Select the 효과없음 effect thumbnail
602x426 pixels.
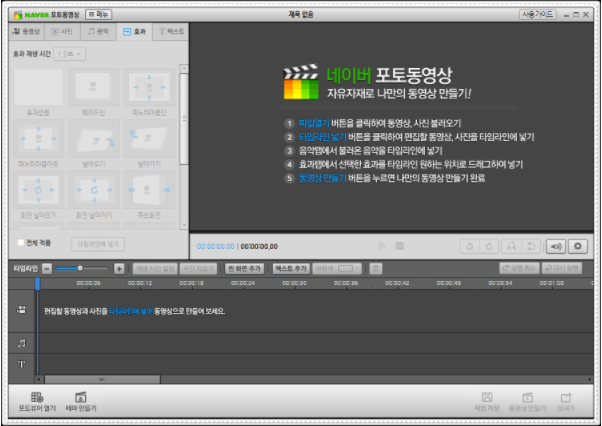click(x=38, y=88)
